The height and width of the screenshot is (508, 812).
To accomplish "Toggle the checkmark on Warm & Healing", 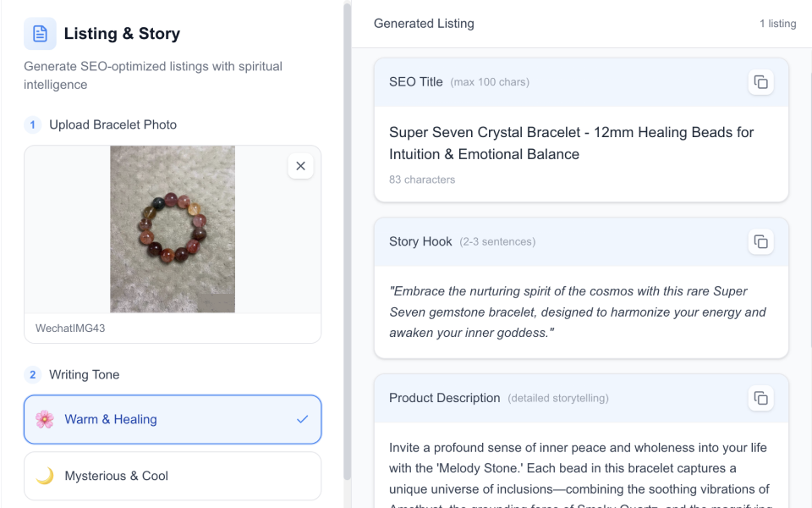I will click(x=301, y=418).
